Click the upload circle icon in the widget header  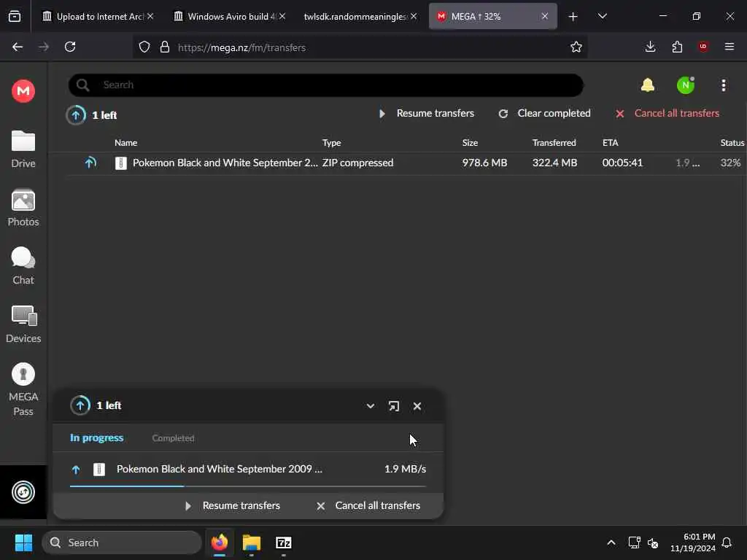(x=80, y=405)
